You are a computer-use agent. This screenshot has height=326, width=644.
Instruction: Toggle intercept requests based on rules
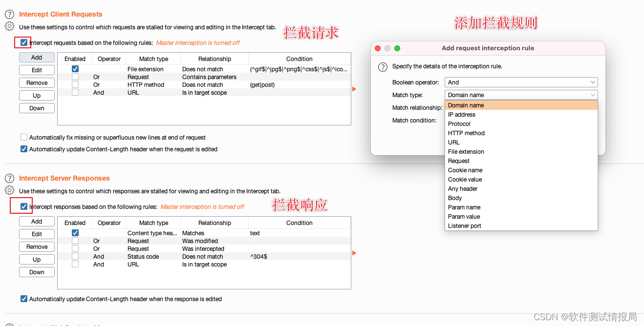[x=24, y=43]
